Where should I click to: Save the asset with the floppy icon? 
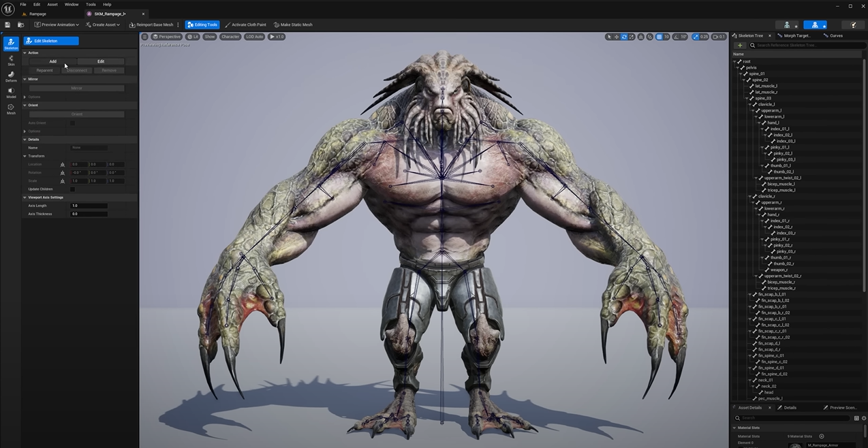[x=7, y=25]
